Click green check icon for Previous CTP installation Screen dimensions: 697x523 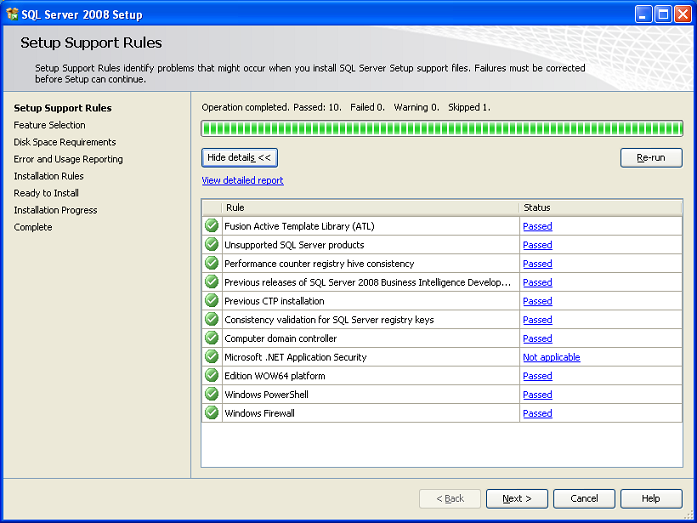click(212, 300)
